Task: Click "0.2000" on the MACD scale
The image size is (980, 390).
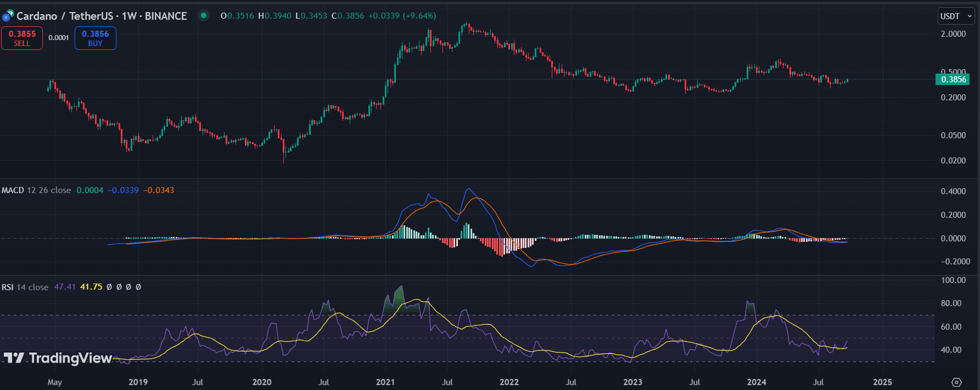Action: click(x=953, y=215)
